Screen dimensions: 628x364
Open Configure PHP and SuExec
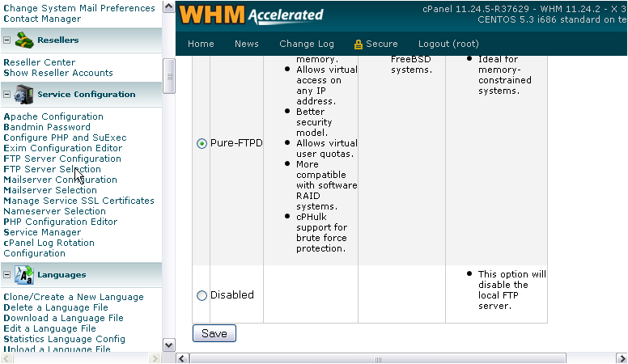click(x=65, y=138)
